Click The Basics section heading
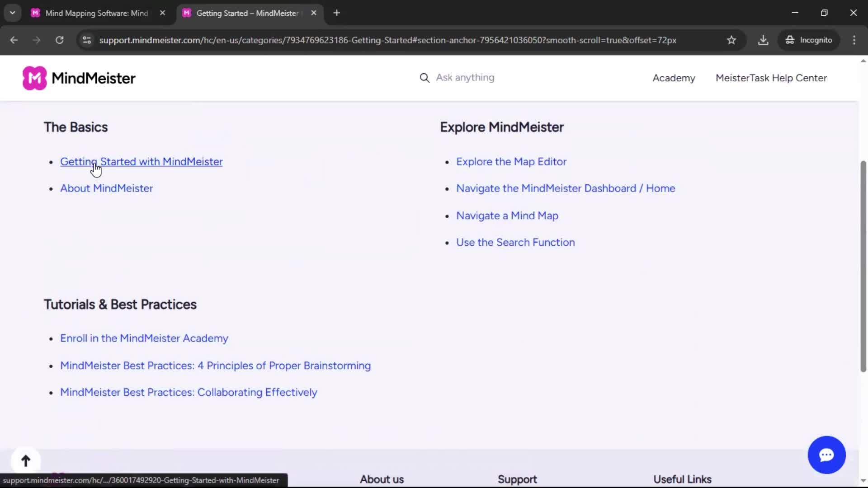Image resolution: width=868 pixels, height=488 pixels. point(75,127)
